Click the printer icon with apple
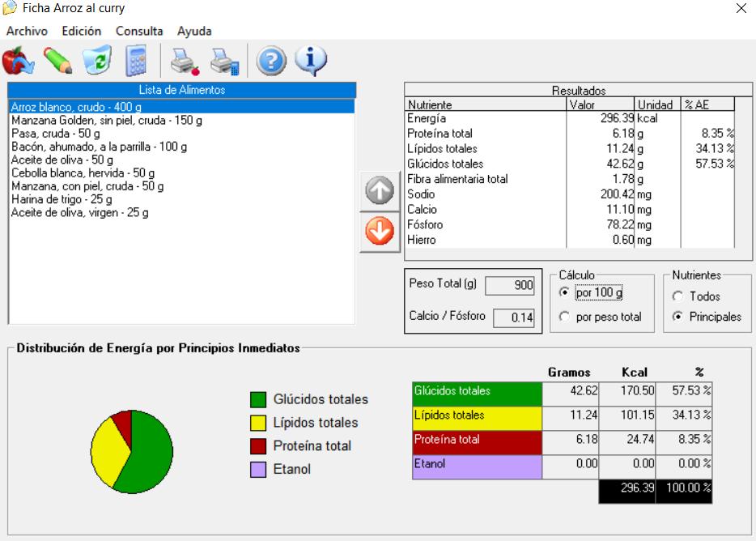This screenshot has width=756, height=541. coord(185,61)
